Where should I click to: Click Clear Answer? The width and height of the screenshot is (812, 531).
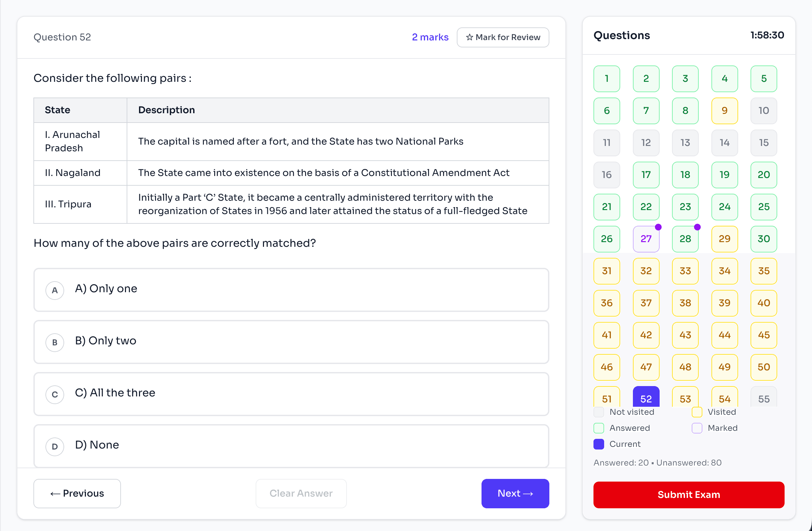301,493
